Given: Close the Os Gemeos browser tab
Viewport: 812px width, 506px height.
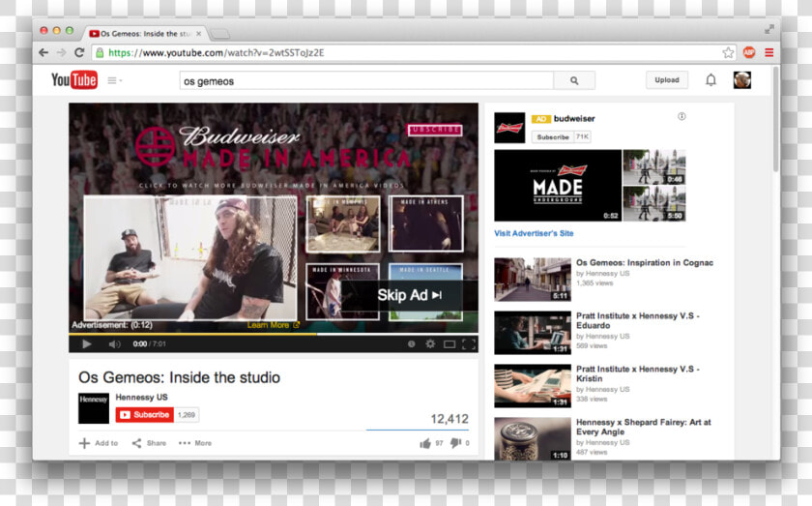Looking at the screenshot, I should [x=198, y=34].
